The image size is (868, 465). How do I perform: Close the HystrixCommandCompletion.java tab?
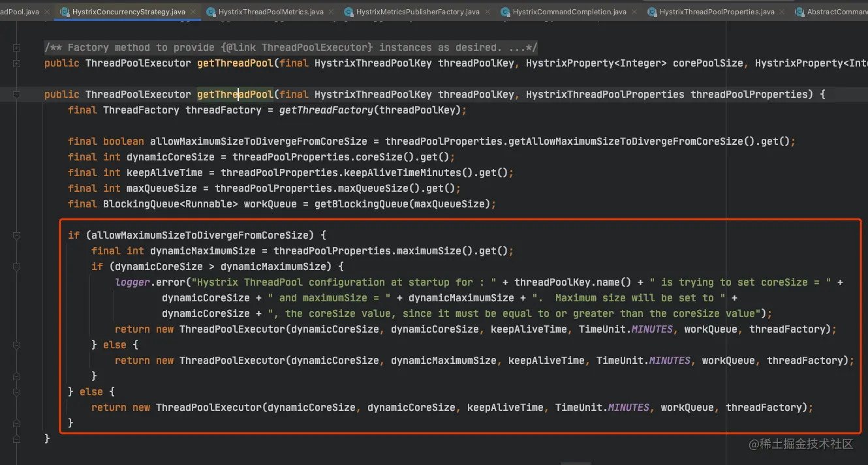[634, 12]
